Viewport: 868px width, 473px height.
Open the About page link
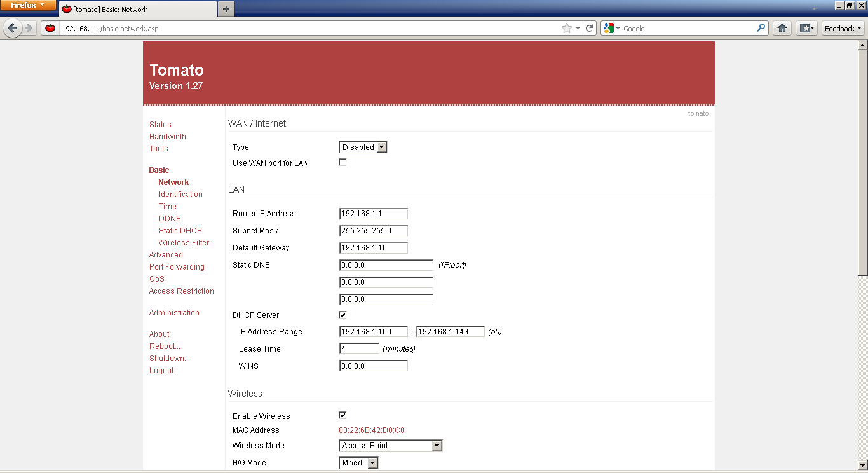click(x=159, y=334)
